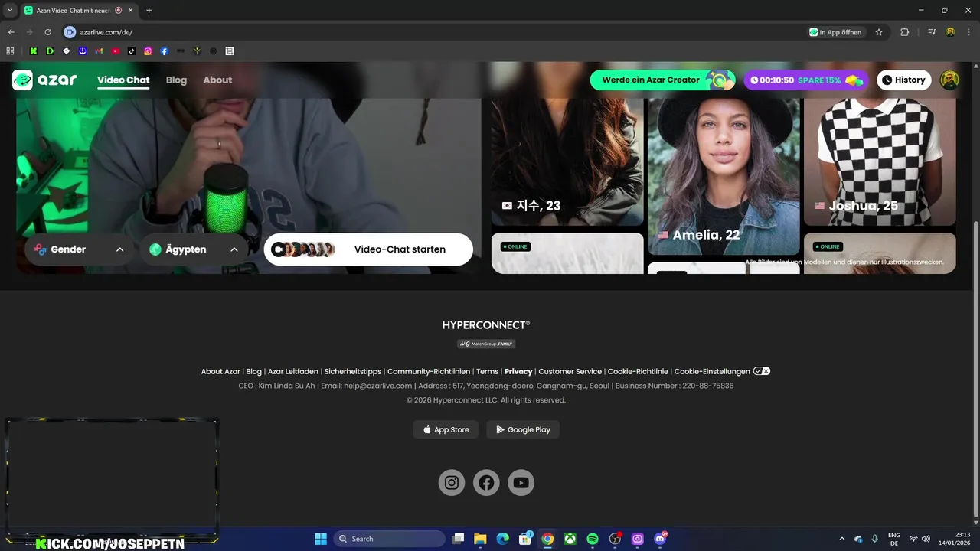Click the App Store download button
980x551 pixels.
point(446,429)
